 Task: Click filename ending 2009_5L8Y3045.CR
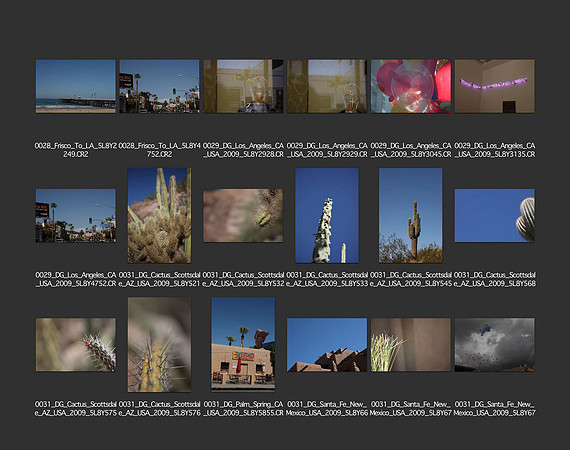[x=411, y=150]
